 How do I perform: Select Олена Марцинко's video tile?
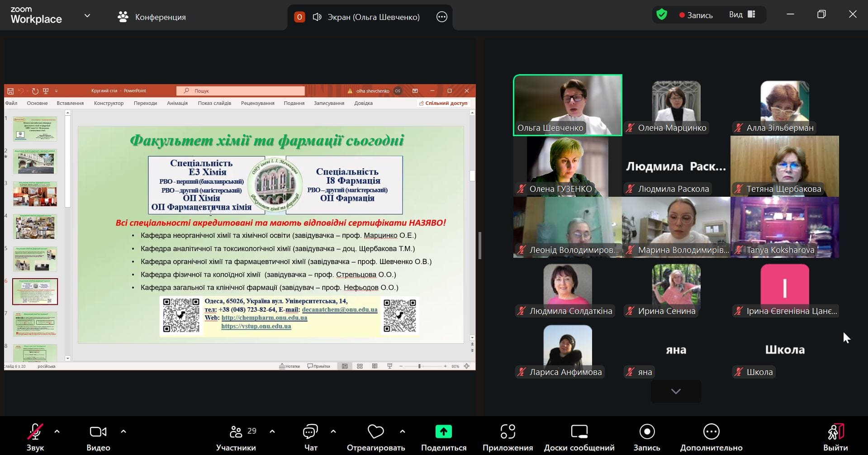[676, 105]
